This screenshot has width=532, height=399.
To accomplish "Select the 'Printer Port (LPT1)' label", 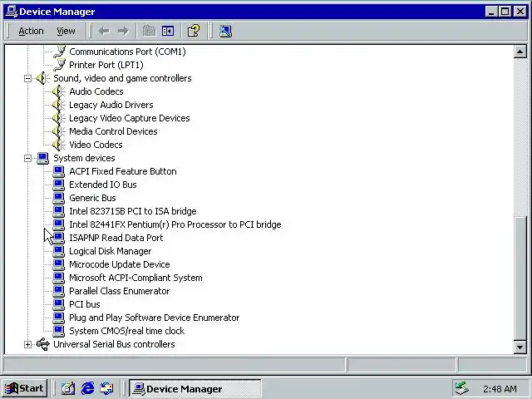I will pyautogui.click(x=106, y=65).
